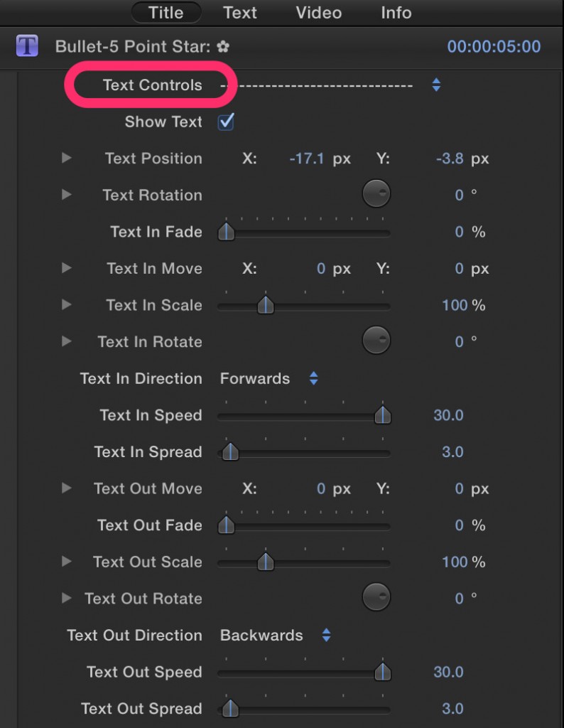This screenshot has width=564, height=728.
Task: Expand the Text Position disclosure triangle
Action: pyautogui.click(x=67, y=158)
